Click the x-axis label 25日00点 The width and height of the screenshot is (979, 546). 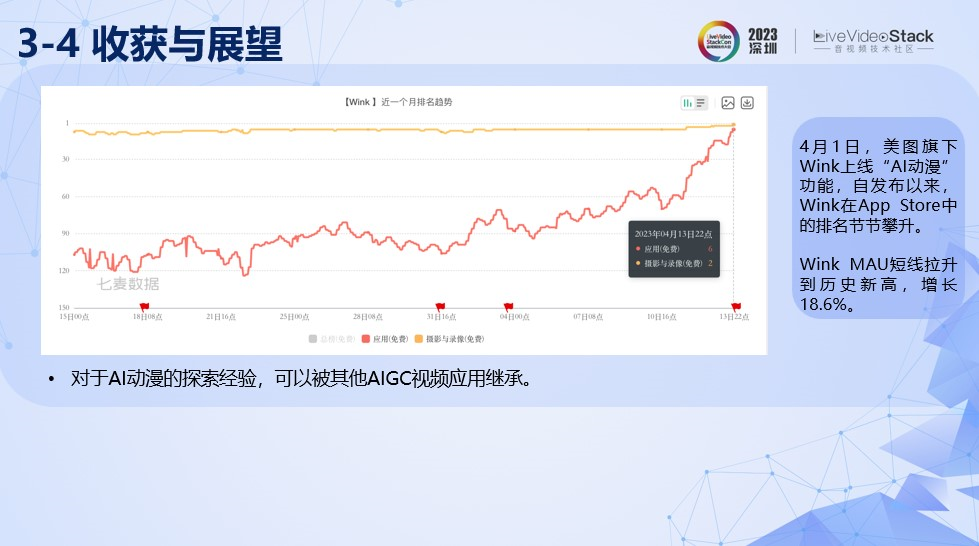coord(294,317)
